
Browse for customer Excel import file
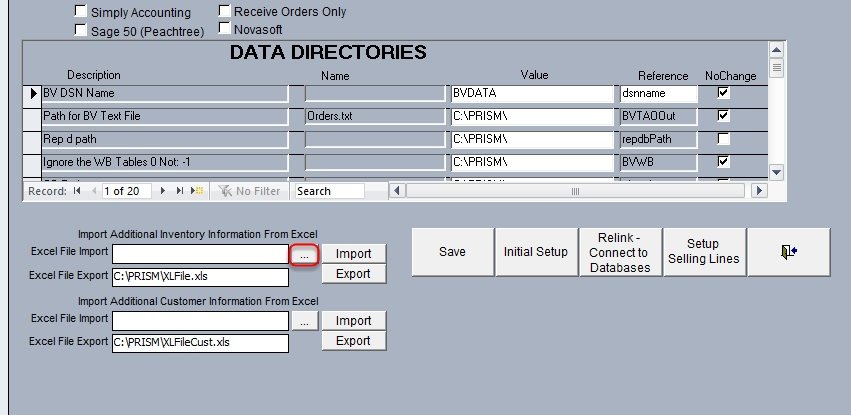(x=305, y=321)
